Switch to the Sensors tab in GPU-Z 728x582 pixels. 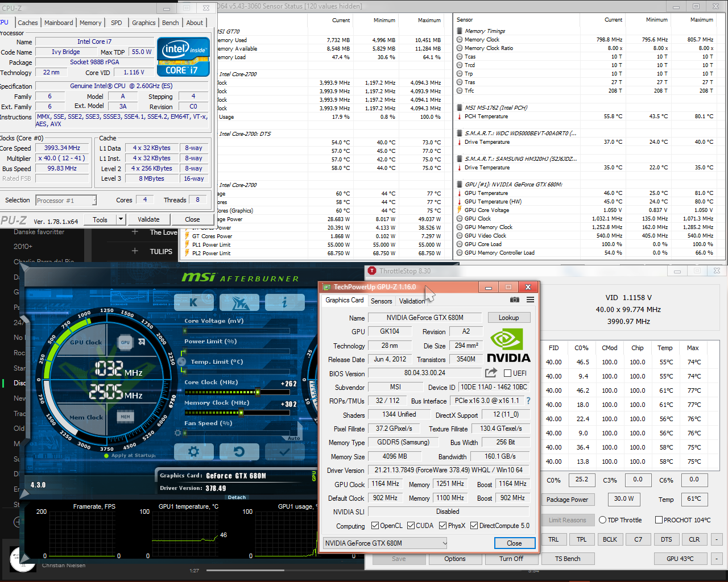coord(381,301)
